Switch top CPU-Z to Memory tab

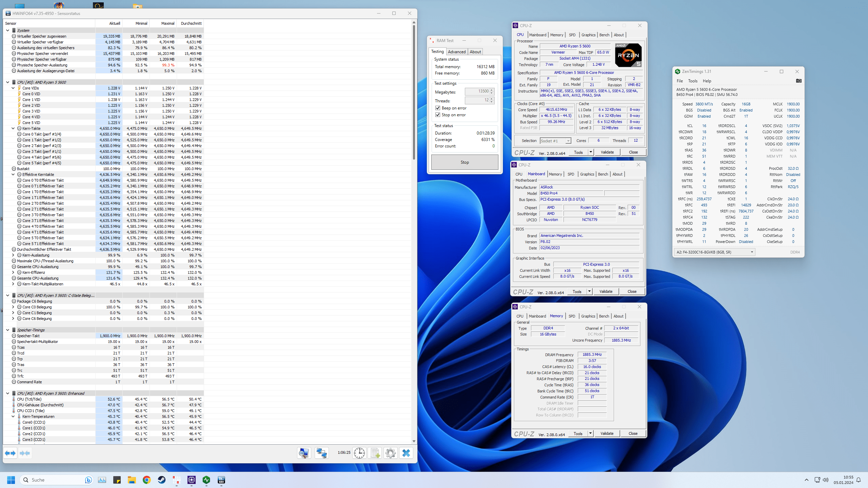pyautogui.click(x=557, y=35)
